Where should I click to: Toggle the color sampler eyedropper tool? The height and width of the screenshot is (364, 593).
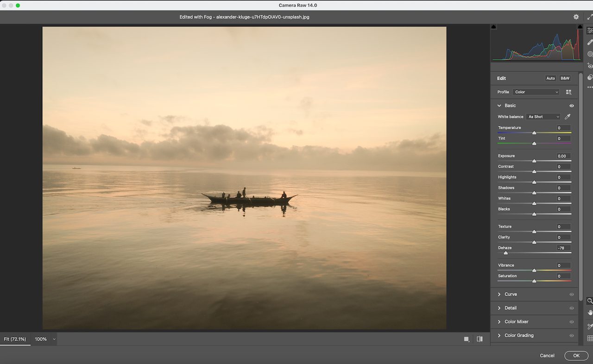coord(590,326)
